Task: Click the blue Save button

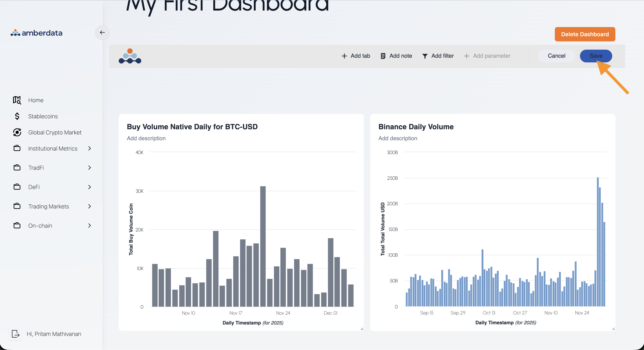Action: [x=596, y=56]
